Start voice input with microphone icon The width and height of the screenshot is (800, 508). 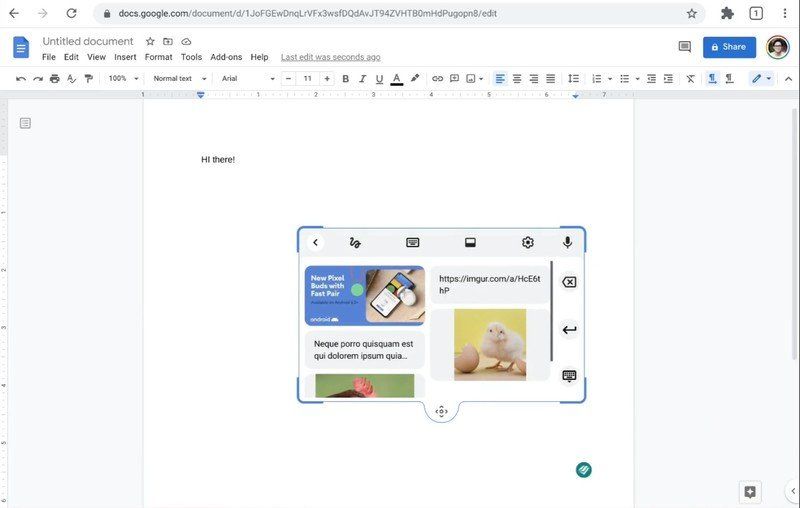567,242
